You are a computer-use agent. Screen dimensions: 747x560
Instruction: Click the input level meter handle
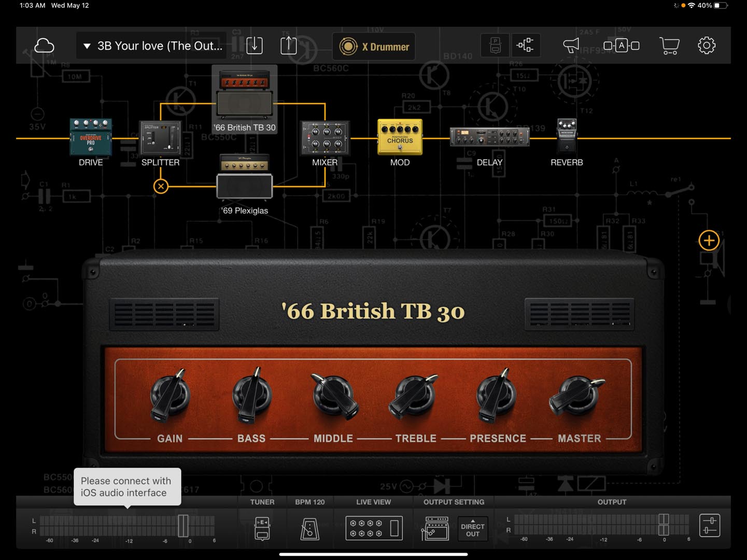(183, 526)
